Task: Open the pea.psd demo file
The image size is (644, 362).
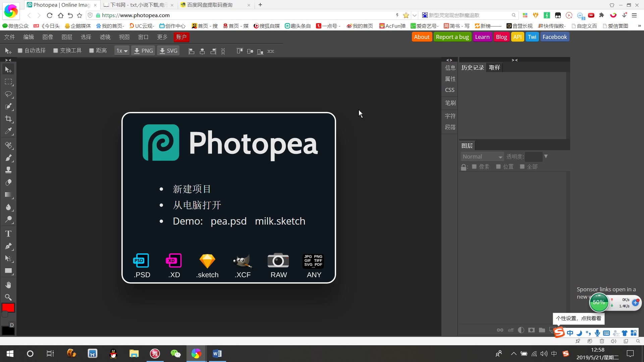Action: pos(228,221)
